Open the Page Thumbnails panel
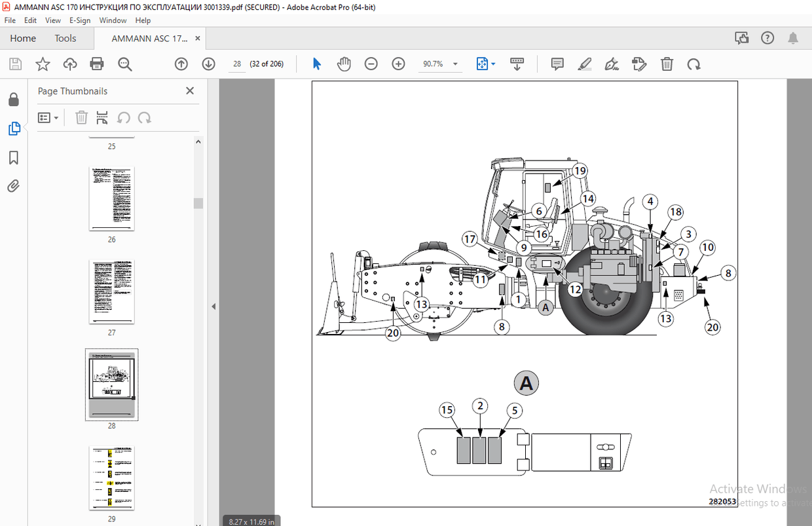The width and height of the screenshot is (812, 526). coord(14,128)
